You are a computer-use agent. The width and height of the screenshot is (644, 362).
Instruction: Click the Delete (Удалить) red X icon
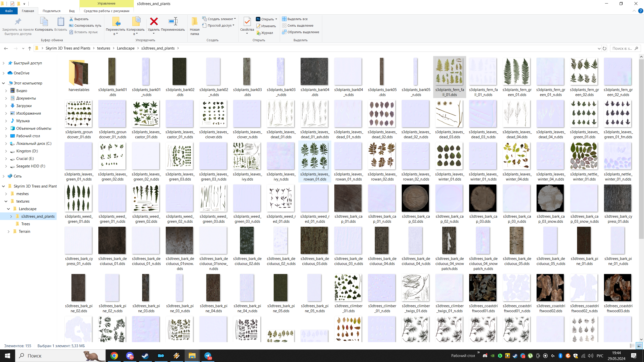[x=154, y=22]
